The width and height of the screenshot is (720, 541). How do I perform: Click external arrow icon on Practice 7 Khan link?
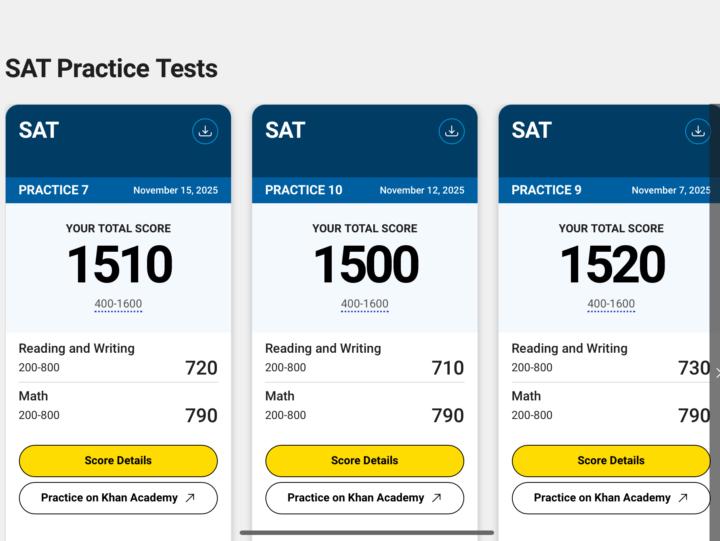pos(190,498)
